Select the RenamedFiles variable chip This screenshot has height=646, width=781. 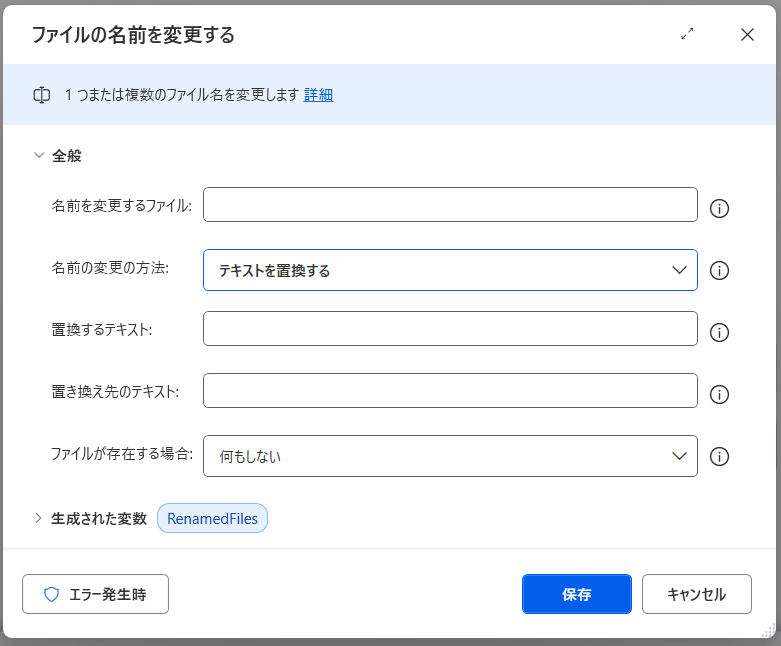212,518
